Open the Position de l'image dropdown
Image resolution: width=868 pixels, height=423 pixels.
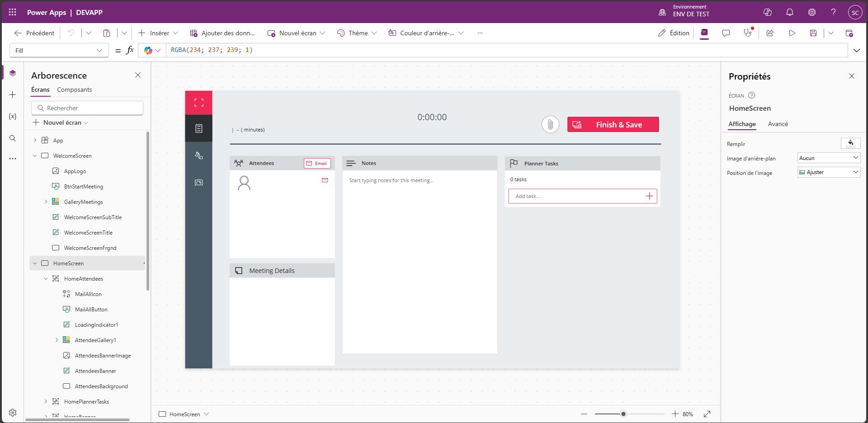point(829,172)
